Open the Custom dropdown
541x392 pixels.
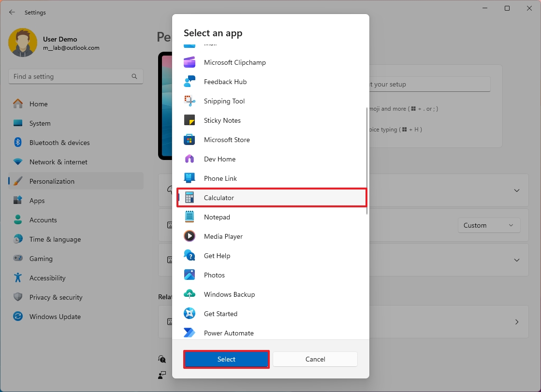489,225
